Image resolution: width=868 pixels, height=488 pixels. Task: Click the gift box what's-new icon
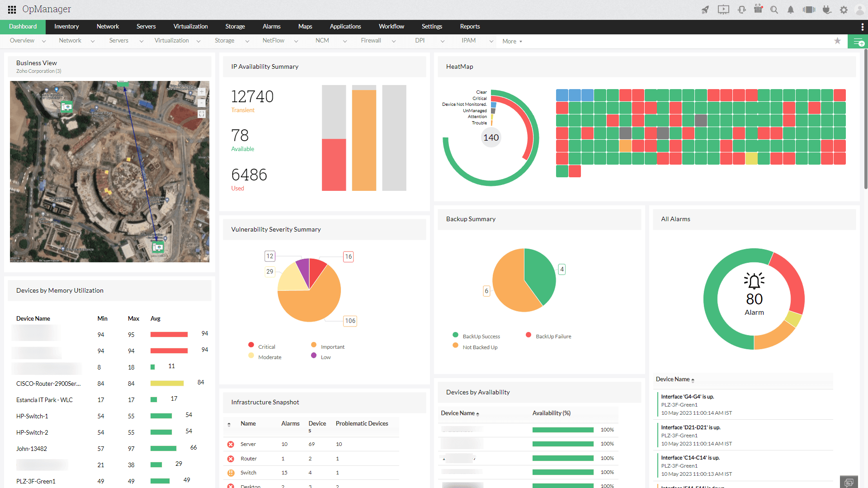pos(758,9)
